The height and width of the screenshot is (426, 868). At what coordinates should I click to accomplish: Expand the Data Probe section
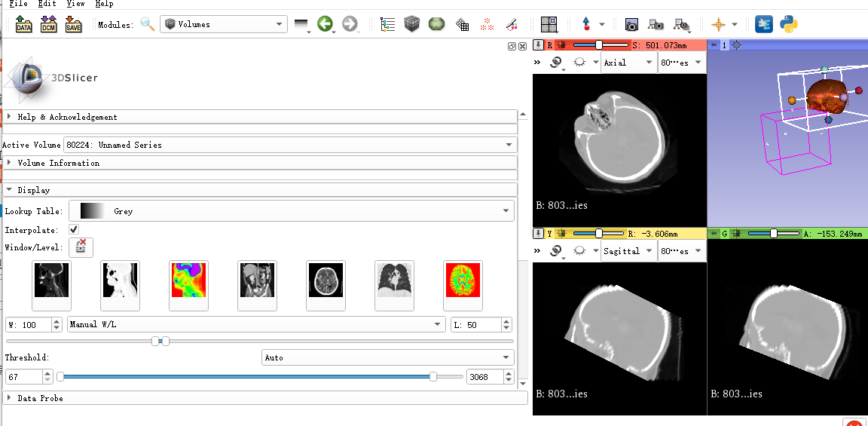coord(266,398)
